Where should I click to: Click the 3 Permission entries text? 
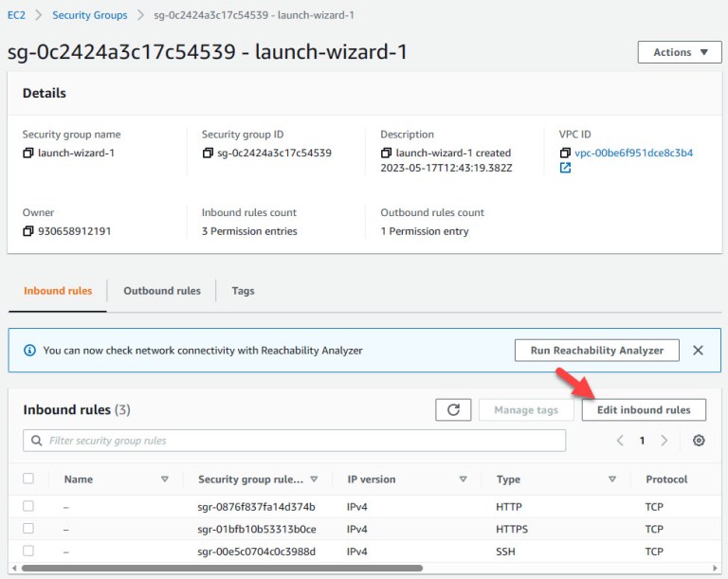[x=249, y=231]
